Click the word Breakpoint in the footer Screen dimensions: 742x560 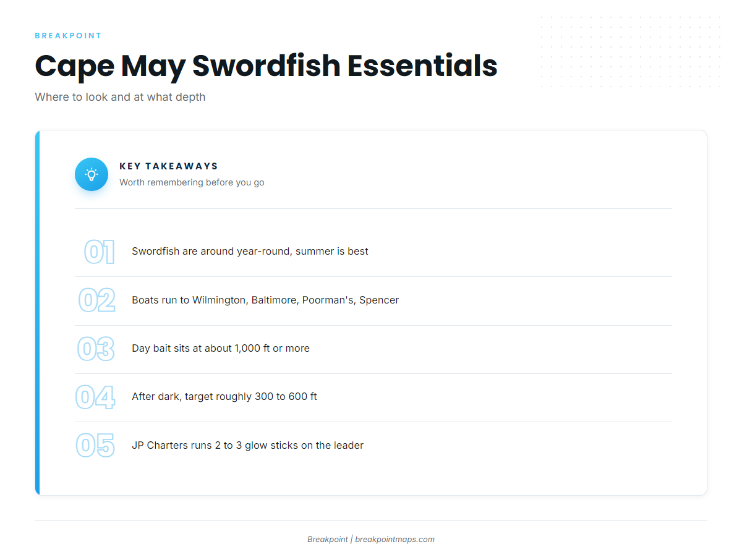click(328, 540)
